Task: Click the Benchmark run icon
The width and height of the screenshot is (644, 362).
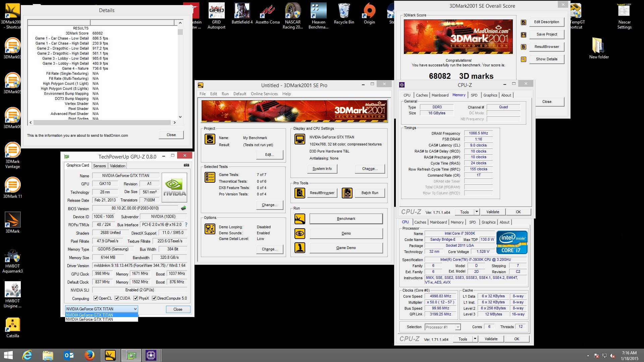Action: pyautogui.click(x=300, y=219)
